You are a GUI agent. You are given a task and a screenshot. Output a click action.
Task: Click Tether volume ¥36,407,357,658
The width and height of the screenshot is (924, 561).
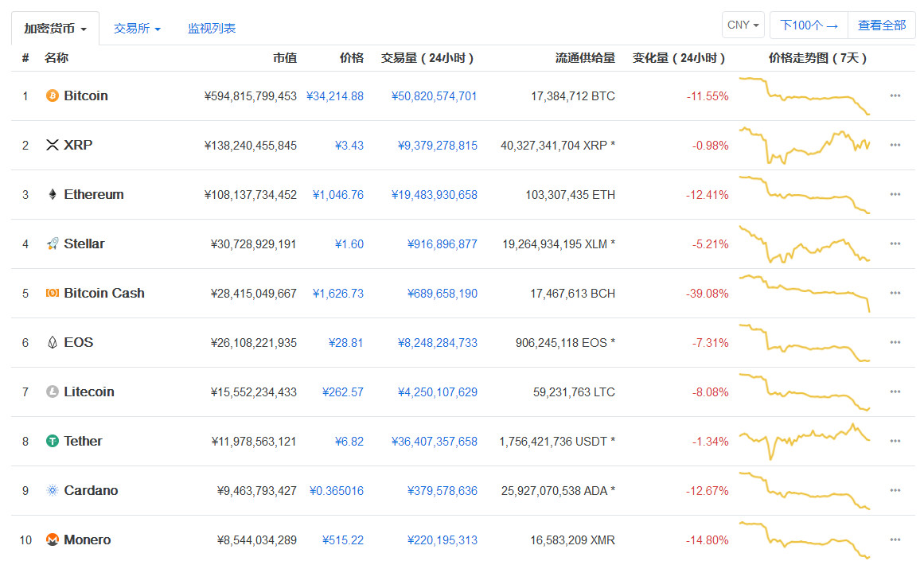435,442
